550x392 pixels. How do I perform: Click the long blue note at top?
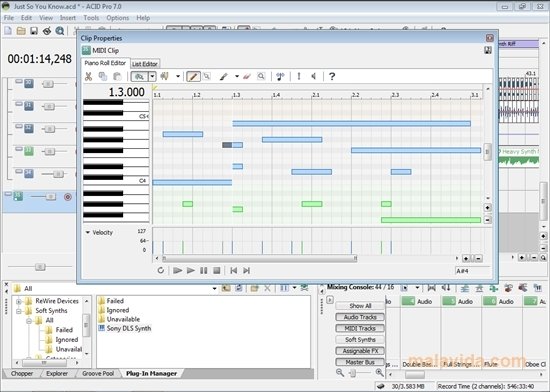(x=351, y=123)
